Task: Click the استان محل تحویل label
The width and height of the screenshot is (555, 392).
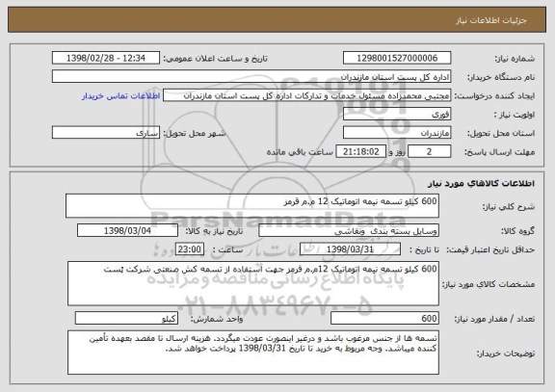Action: coord(501,133)
